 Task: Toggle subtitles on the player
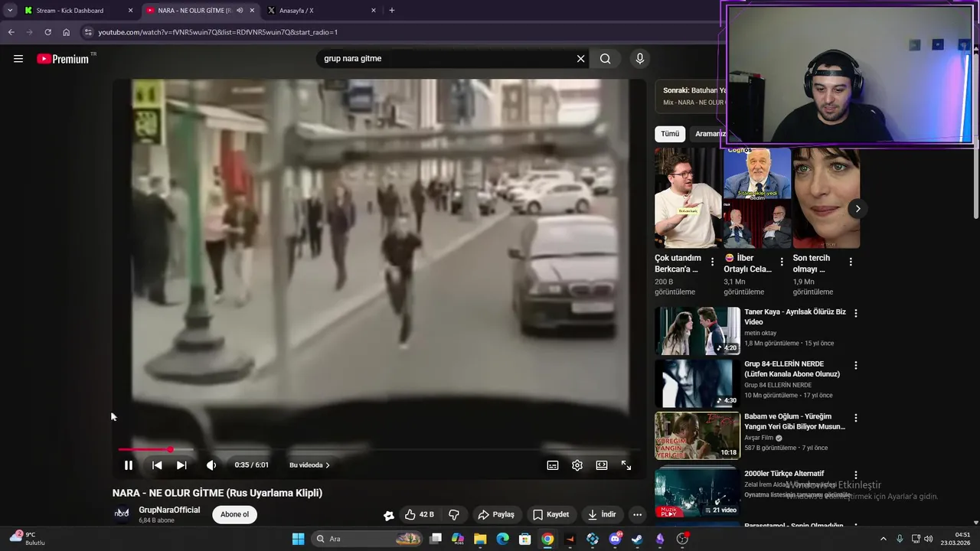tap(553, 465)
